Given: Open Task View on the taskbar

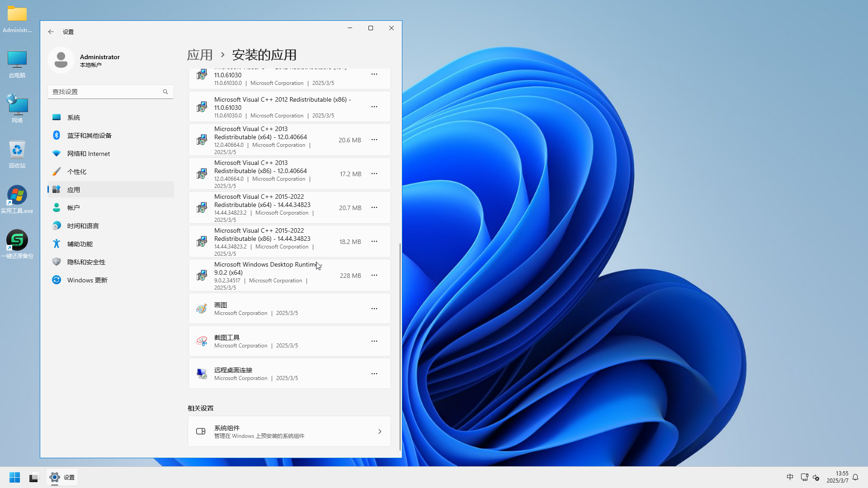Looking at the screenshot, I should [34, 477].
